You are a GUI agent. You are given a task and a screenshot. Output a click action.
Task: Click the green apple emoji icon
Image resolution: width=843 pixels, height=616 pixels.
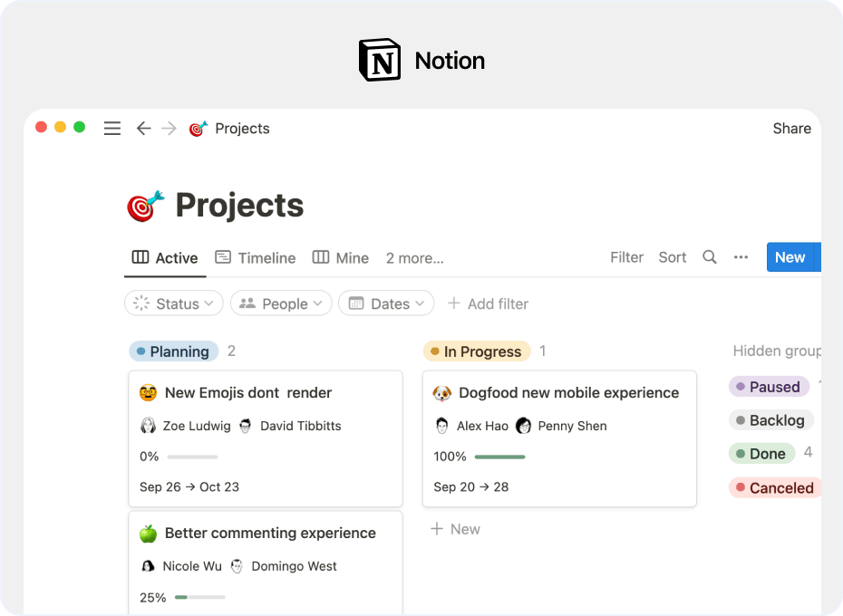148,534
